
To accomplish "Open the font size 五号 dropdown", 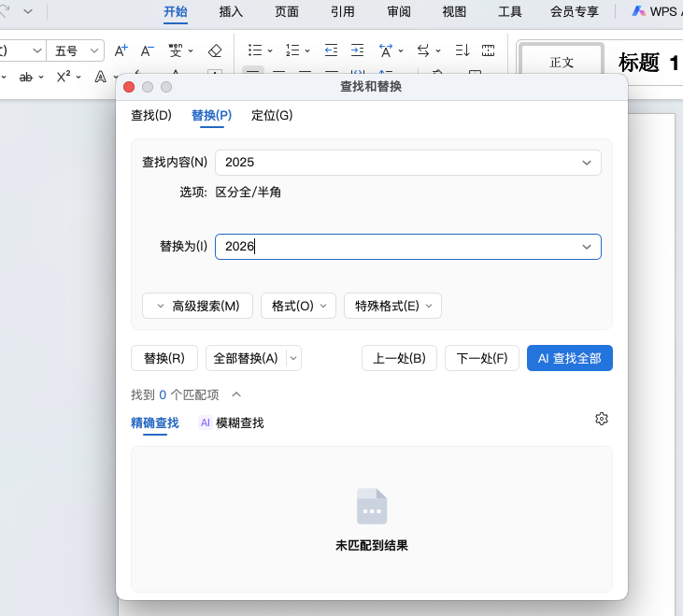I will (x=94, y=51).
